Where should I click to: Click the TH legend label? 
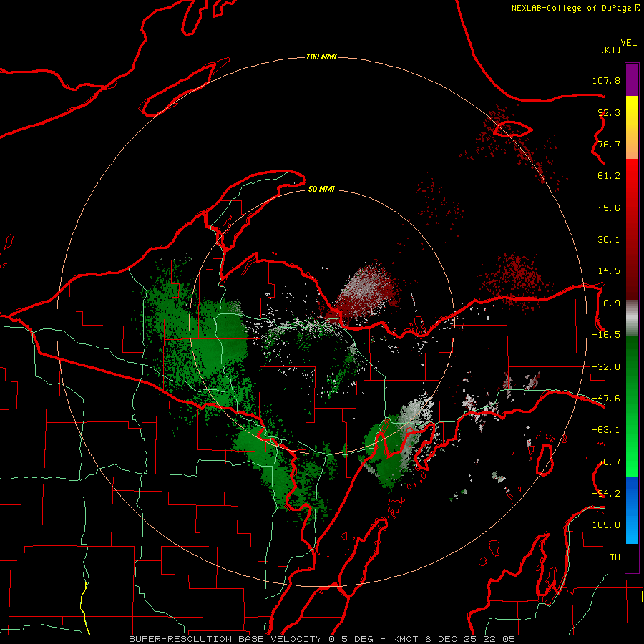click(x=615, y=557)
